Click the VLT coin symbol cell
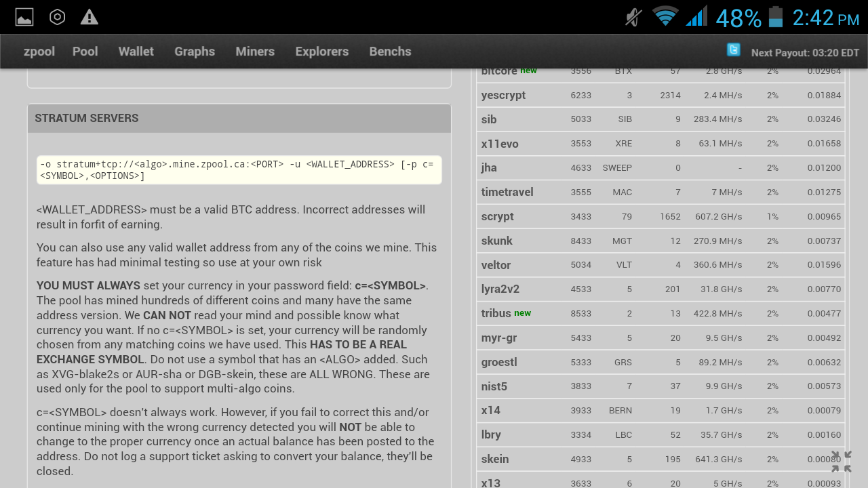 click(x=625, y=265)
